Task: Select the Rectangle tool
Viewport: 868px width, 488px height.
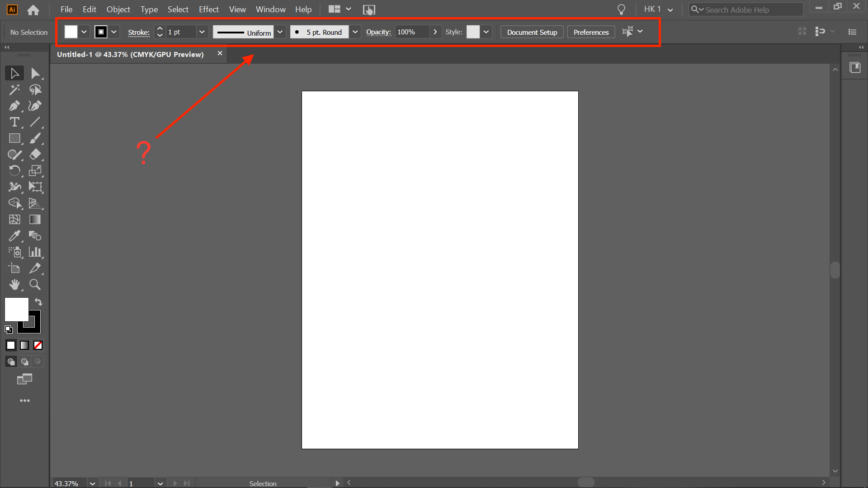Action: point(15,138)
